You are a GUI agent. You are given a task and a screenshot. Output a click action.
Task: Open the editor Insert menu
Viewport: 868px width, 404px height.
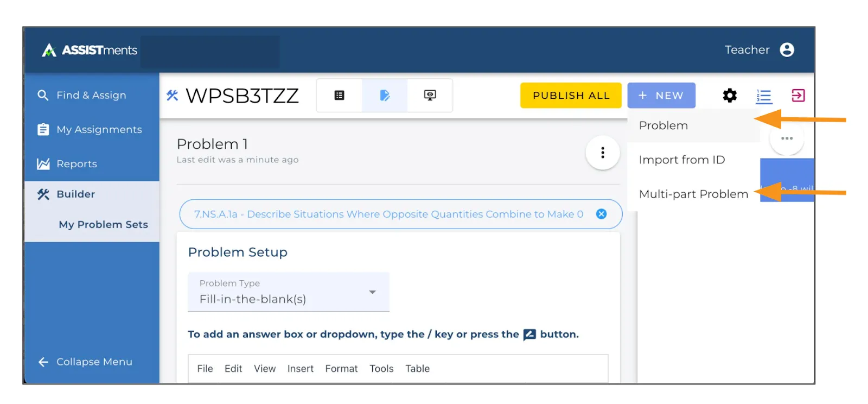tap(301, 369)
